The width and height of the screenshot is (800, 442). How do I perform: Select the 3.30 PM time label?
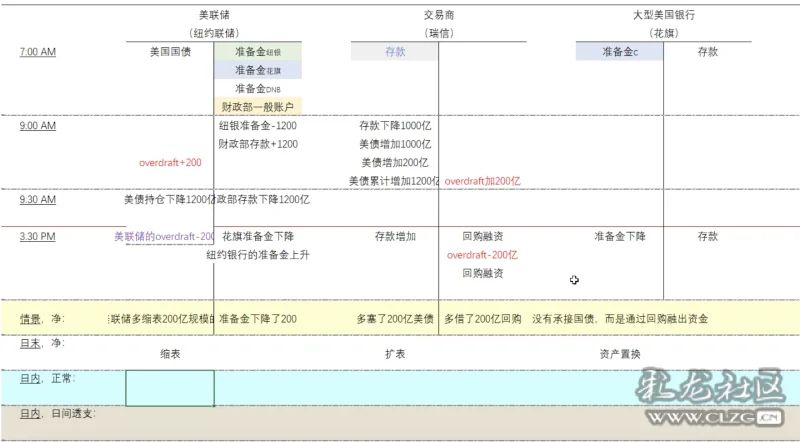(38, 236)
